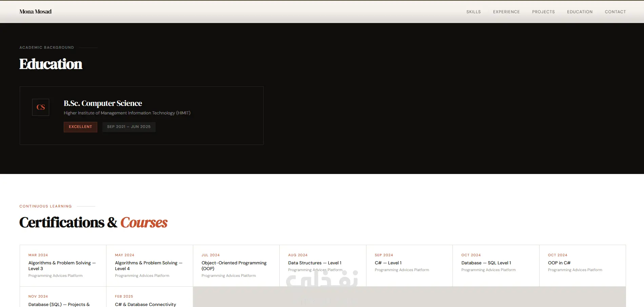Click the Education section heading
This screenshot has width=644, height=307.
(51, 64)
